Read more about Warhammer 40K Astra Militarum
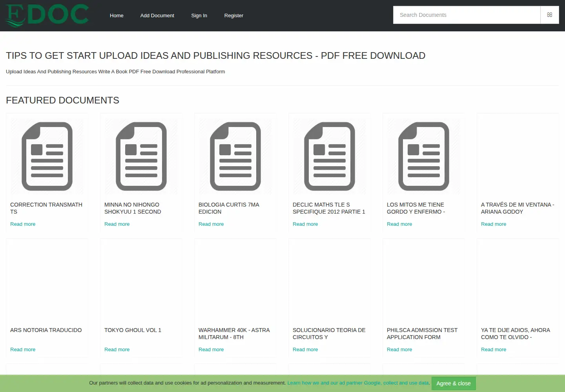 (211, 350)
